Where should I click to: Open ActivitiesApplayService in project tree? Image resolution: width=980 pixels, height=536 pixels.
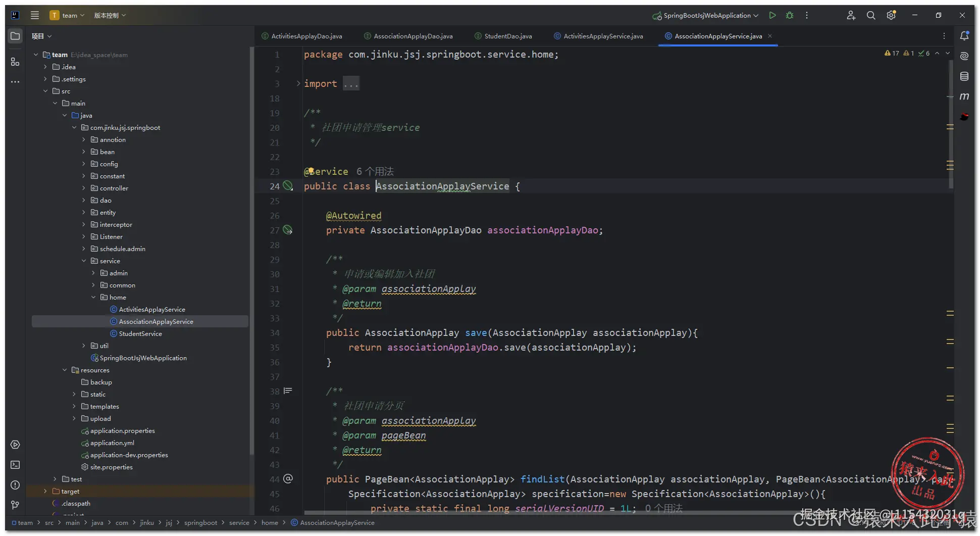pos(152,309)
